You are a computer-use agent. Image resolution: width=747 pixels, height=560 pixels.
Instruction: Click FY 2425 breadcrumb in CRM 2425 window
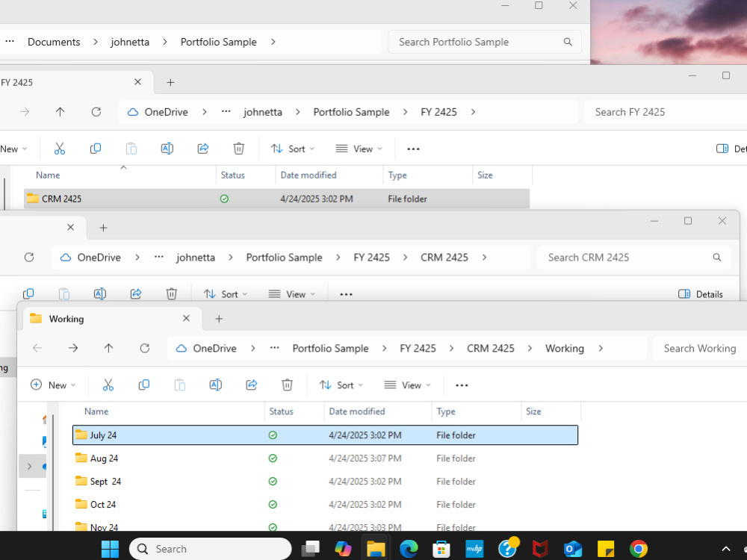tap(371, 257)
